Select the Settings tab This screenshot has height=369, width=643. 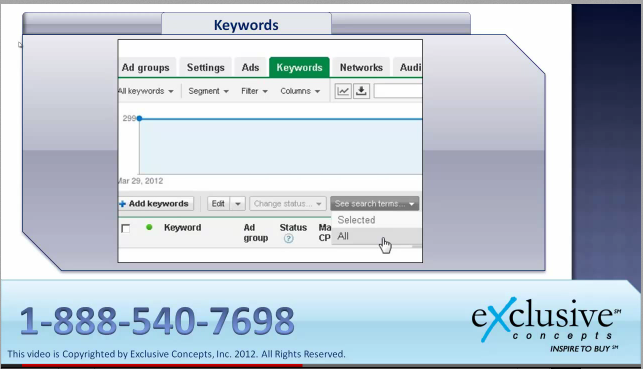click(x=205, y=68)
